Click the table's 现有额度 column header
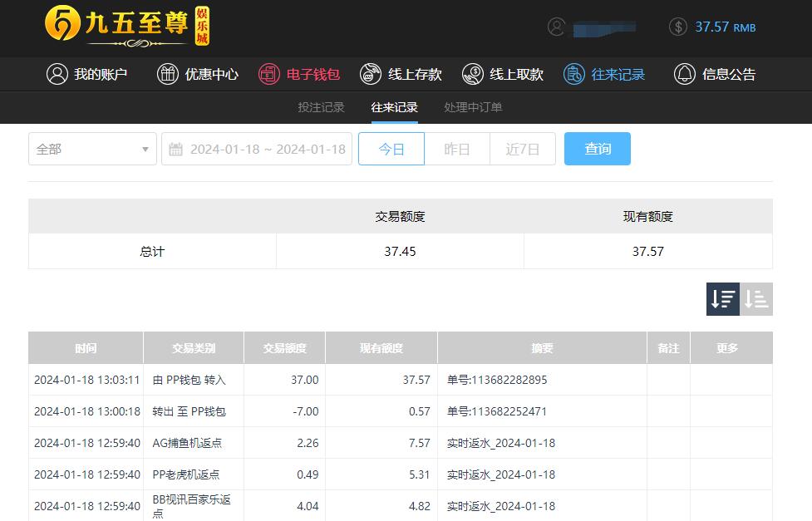The height and width of the screenshot is (521, 812). click(x=381, y=348)
